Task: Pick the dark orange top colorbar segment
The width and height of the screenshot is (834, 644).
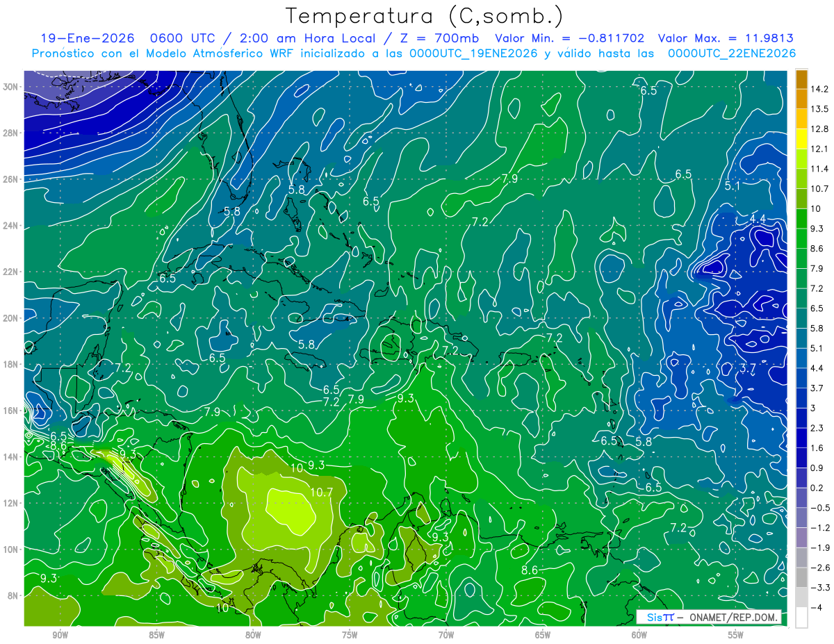Action: pos(801,79)
